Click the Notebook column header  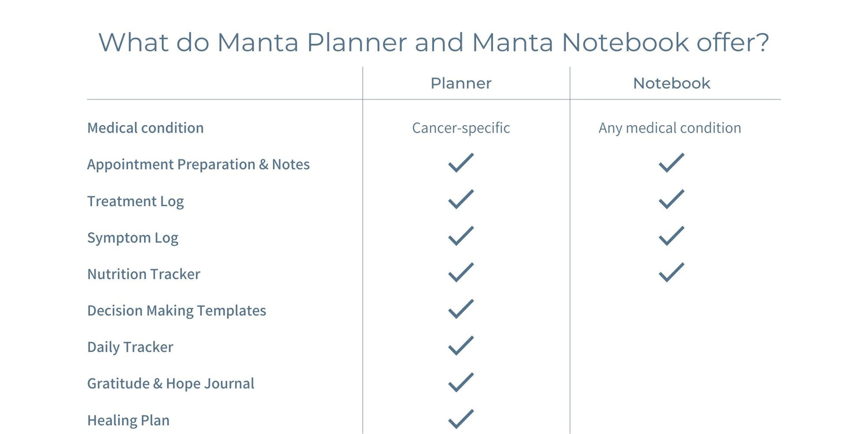pos(671,83)
